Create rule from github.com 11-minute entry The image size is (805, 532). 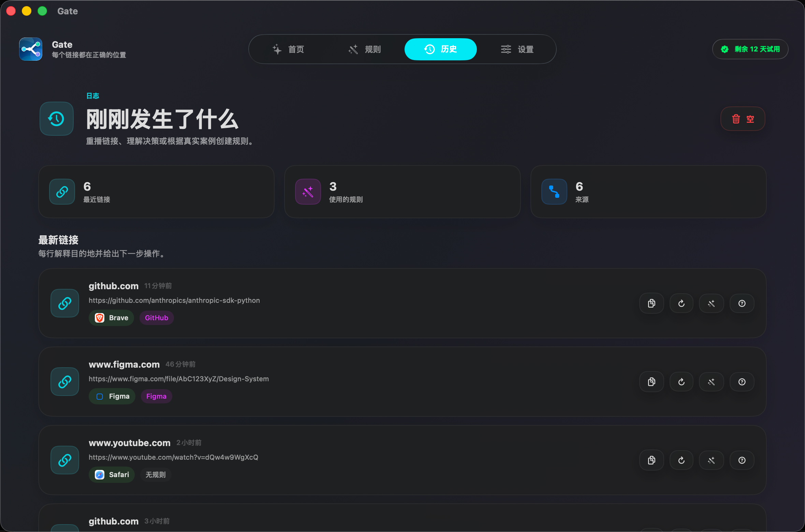(x=712, y=303)
